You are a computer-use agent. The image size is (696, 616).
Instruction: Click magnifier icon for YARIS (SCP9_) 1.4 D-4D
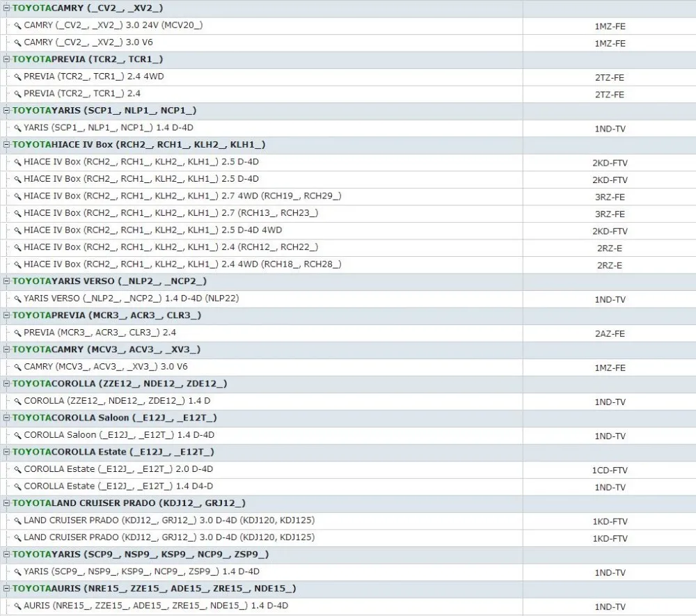pyautogui.click(x=17, y=572)
